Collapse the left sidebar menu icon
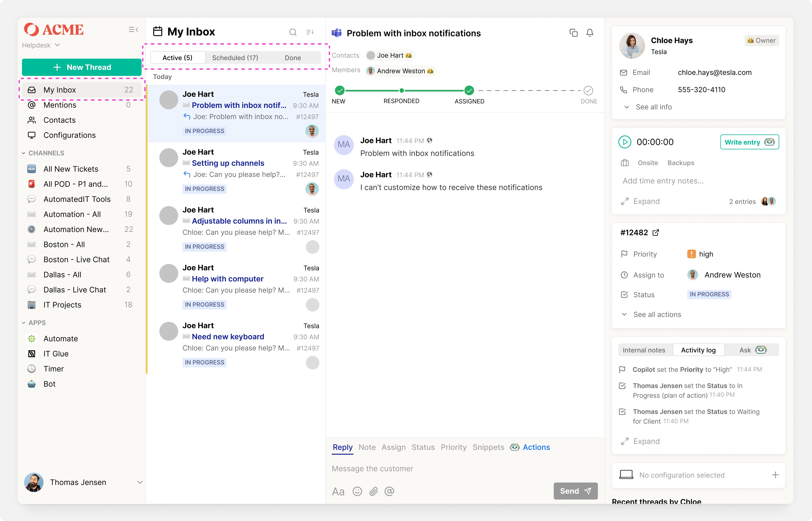The width and height of the screenshot is (812, 521). (133, 30)
